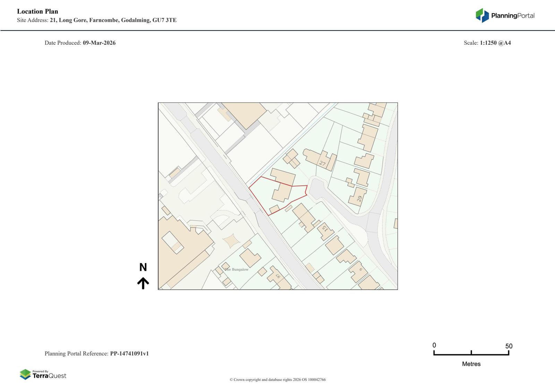
Task: Click the scale value 1:1250 @A4
Action: (495, 43)
